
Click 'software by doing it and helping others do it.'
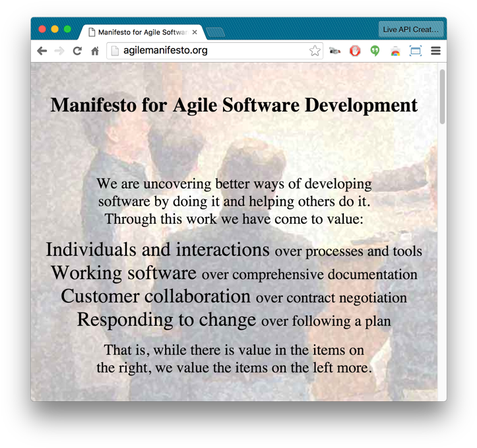pyautogui.click(x=234, y=202)
